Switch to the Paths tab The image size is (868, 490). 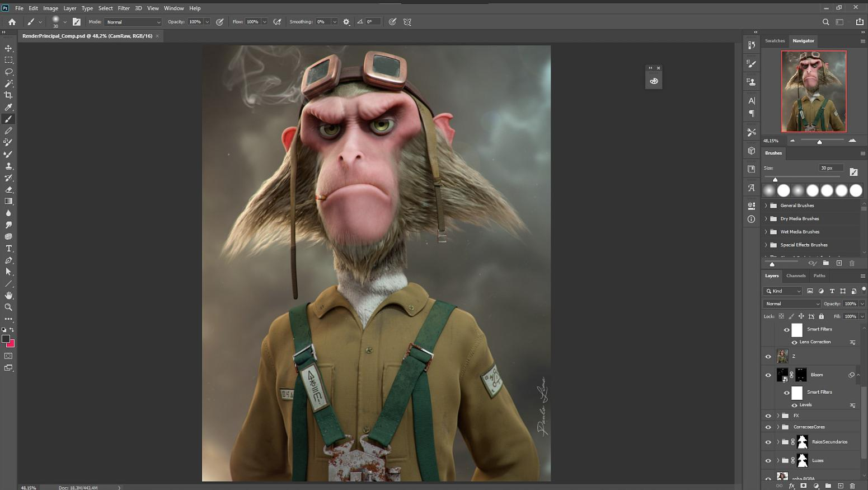819,276
